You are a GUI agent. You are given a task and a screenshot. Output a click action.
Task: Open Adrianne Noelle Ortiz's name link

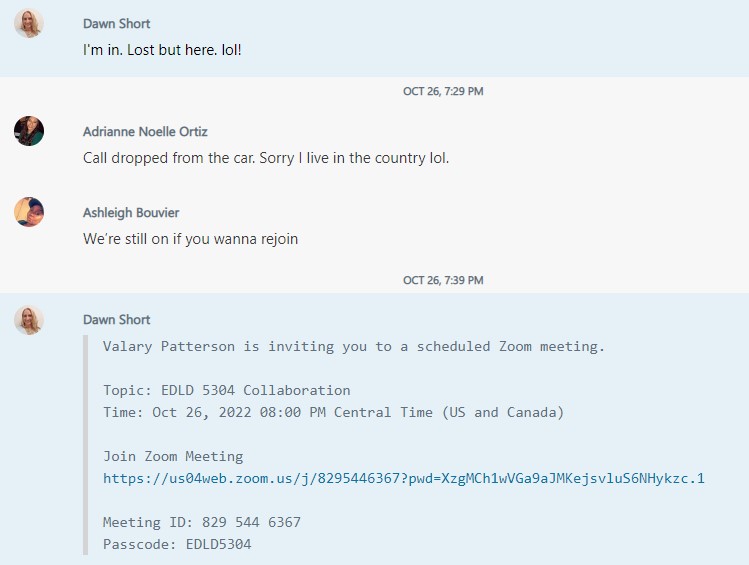(x=145, y=131)
